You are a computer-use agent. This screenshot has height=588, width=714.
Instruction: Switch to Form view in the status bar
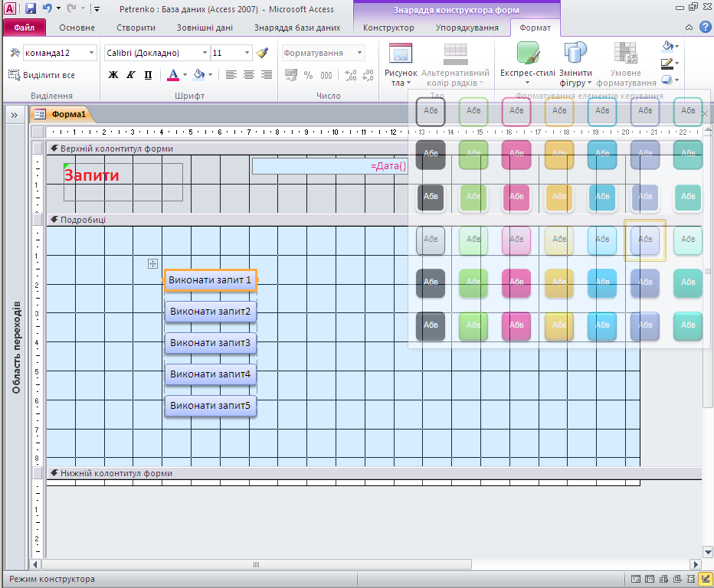point(634,579)
